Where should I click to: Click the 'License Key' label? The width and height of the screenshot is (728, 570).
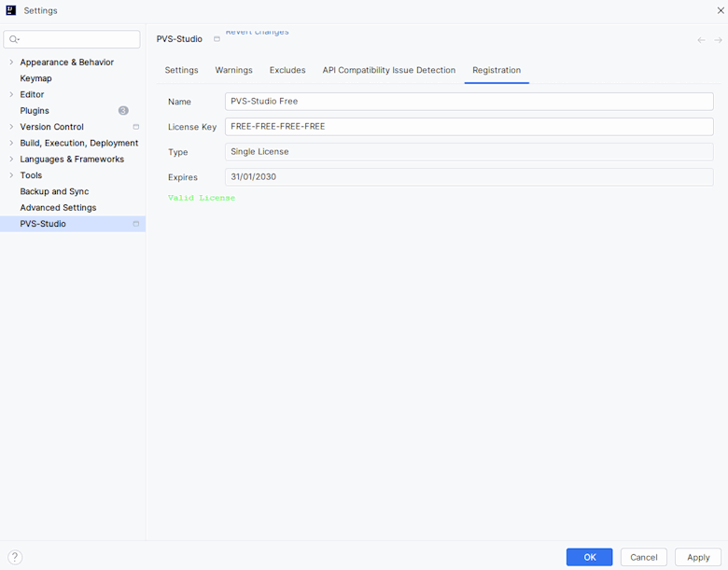coord(192,127)
